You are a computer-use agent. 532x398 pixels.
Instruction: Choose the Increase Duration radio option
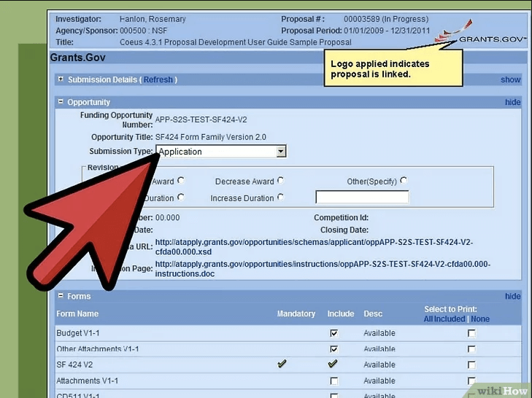click(x=281, y=197)
